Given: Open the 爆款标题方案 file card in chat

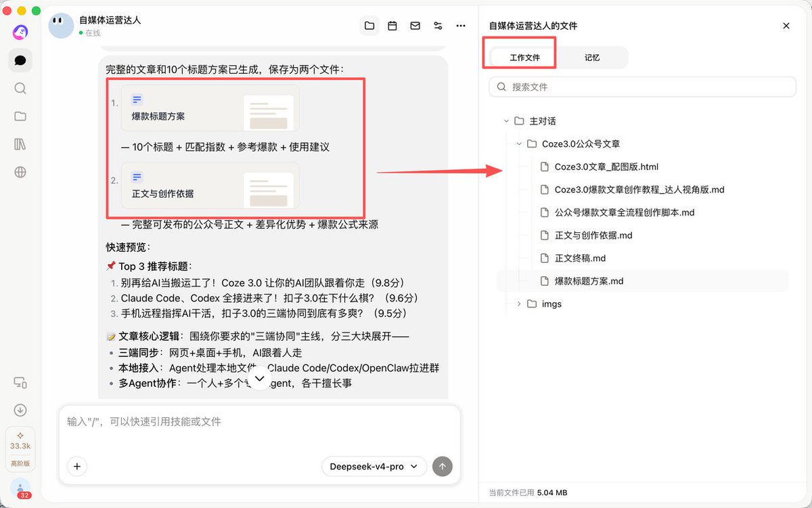Looking at the screenshot, I should tap(210, 108).
